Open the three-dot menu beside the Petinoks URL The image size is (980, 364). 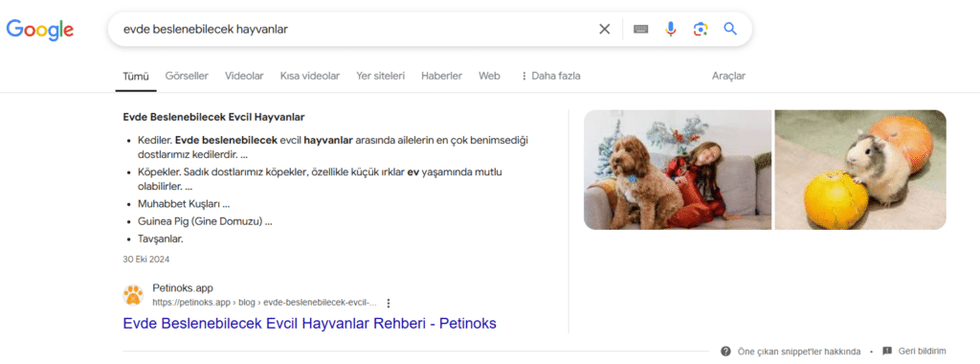[x=389, y=303]
